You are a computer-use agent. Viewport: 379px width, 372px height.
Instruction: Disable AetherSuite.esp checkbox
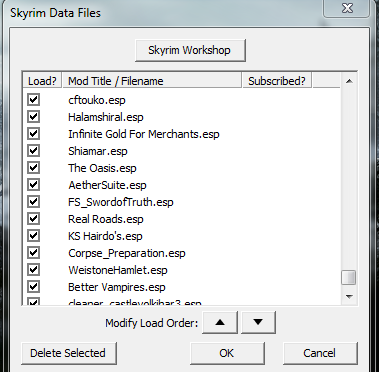[x=33, y=185]
